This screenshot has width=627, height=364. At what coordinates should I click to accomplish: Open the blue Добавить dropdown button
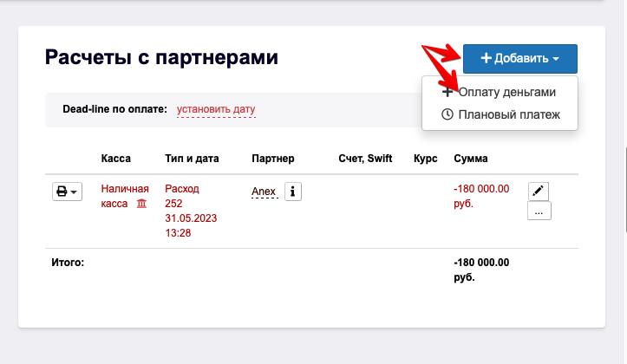(519, 59)
